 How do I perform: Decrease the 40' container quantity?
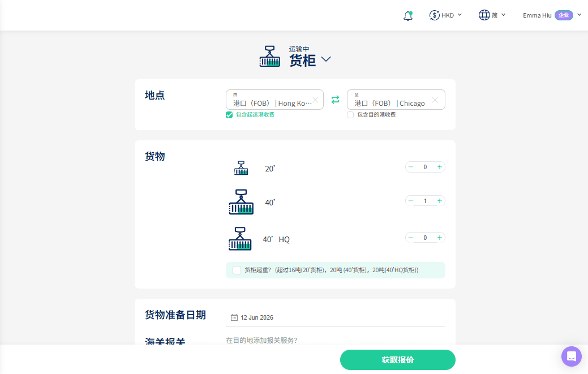(411, 201)
